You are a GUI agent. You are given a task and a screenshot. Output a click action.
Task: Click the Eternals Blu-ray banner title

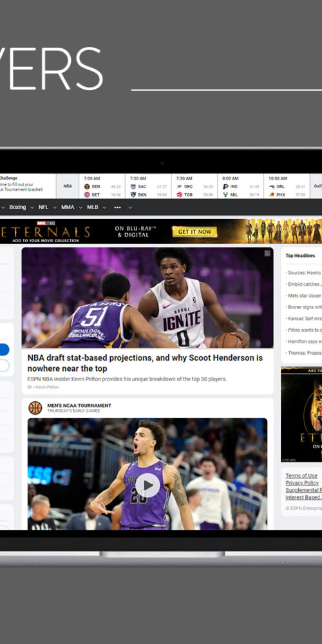(45, 232)
